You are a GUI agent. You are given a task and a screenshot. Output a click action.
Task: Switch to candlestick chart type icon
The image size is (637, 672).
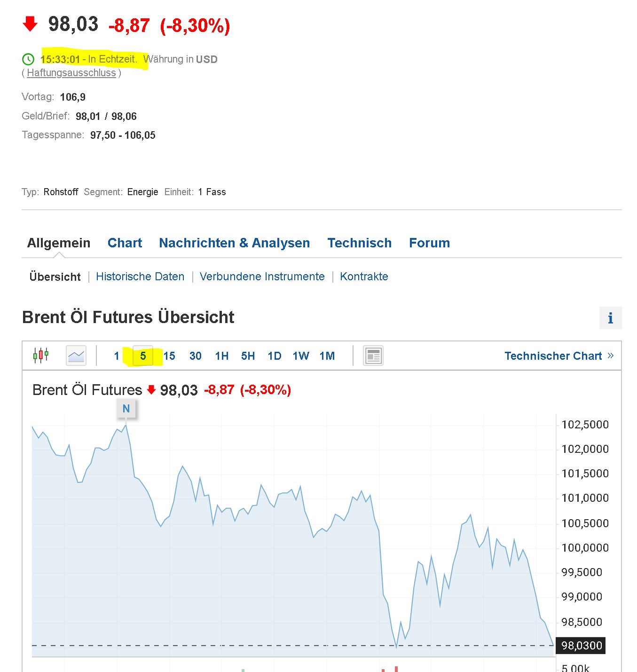click(41, 355)
